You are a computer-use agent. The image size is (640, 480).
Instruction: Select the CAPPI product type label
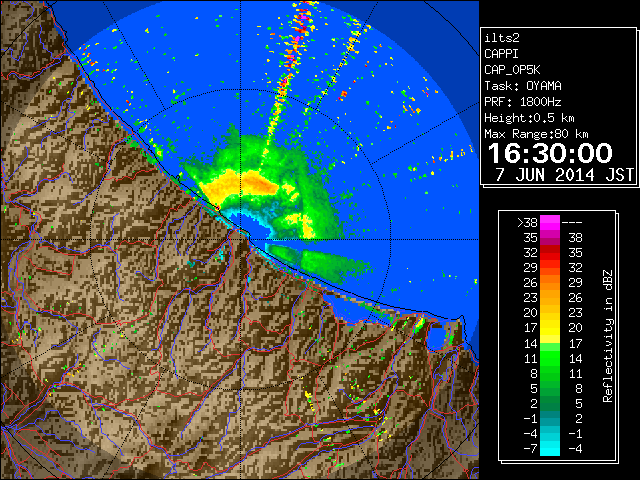pos(501,54)
